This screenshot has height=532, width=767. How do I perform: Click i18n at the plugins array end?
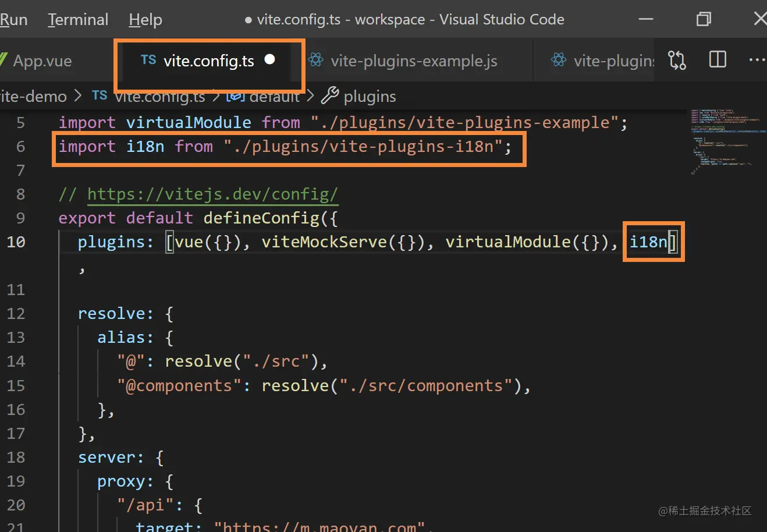(648, 242)
